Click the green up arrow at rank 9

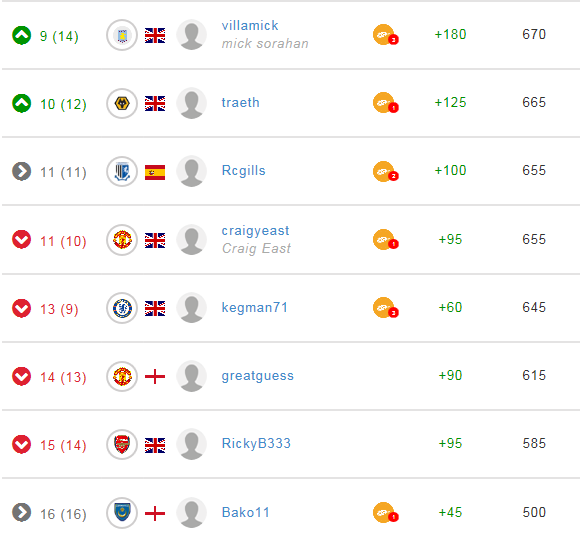click(x=21, y=36)
